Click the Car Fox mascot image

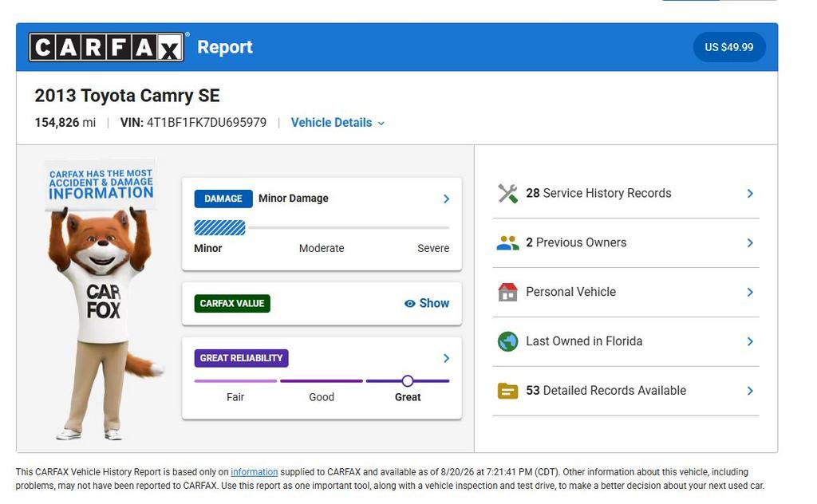tap(105, 300)
